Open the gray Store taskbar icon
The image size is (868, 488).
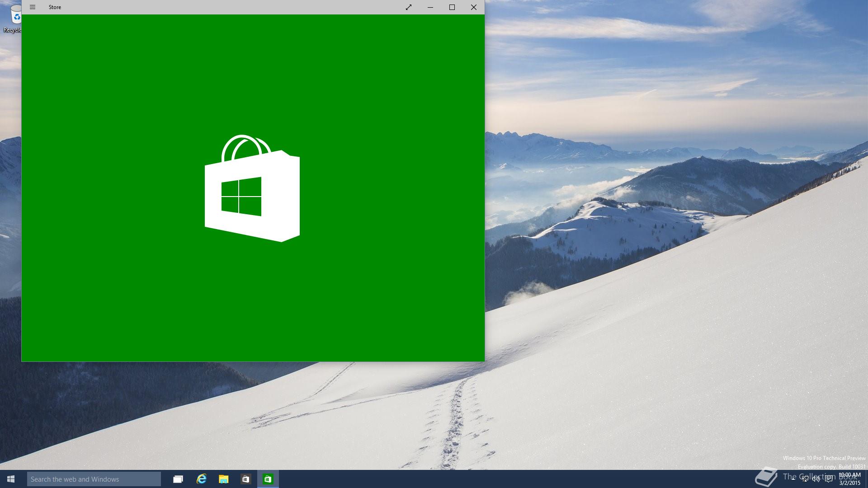coord(245,479)
